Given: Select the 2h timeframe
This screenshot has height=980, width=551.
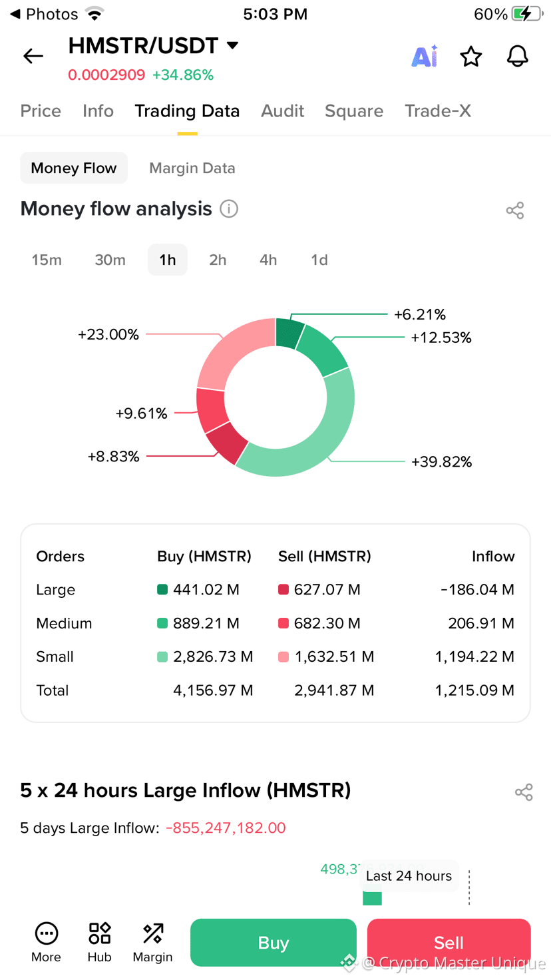Looking at the screenshot, I should click(x=218, y=260).
